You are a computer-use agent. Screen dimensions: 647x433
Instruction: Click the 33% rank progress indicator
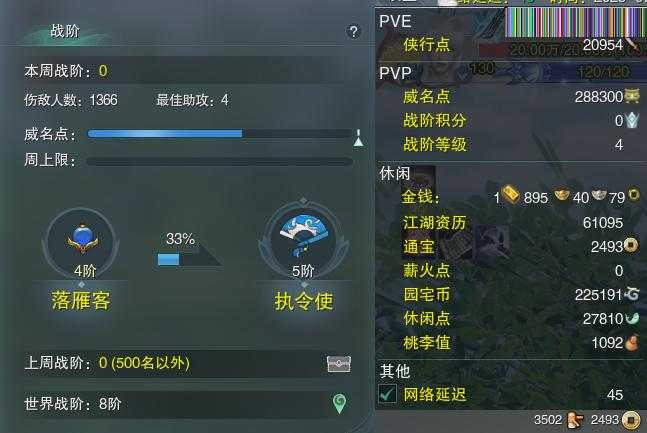pyautogui.click(x=190, y=250)
